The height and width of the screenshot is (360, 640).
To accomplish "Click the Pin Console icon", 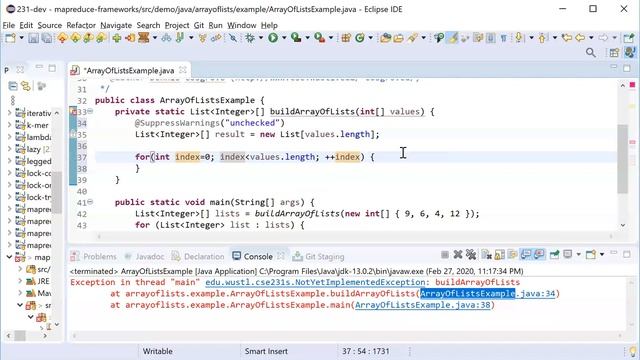I will (x=554, y=255).
